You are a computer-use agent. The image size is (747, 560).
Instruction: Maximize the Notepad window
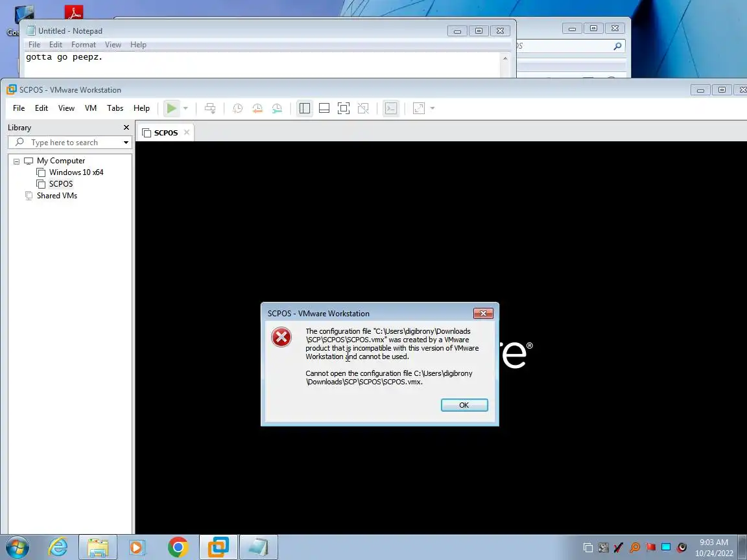[x=479, y=31]
